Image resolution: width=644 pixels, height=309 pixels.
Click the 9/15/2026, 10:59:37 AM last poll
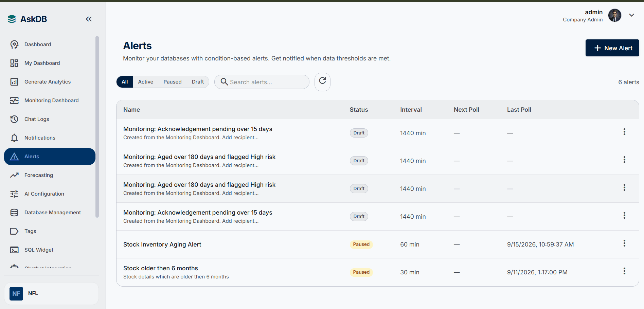[540, 244]
